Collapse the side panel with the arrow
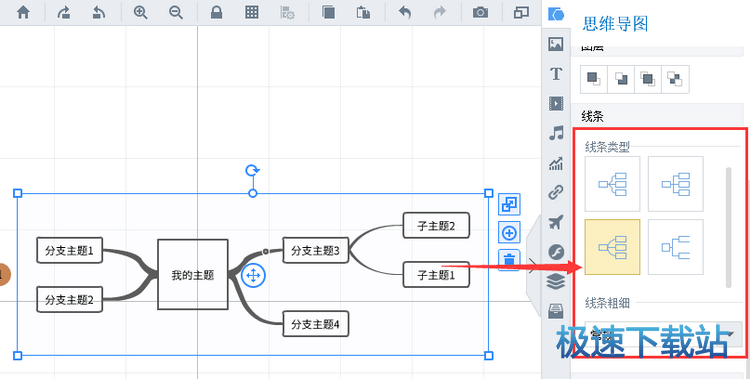The height and width of the screenshot is (379, 750). 533,263
